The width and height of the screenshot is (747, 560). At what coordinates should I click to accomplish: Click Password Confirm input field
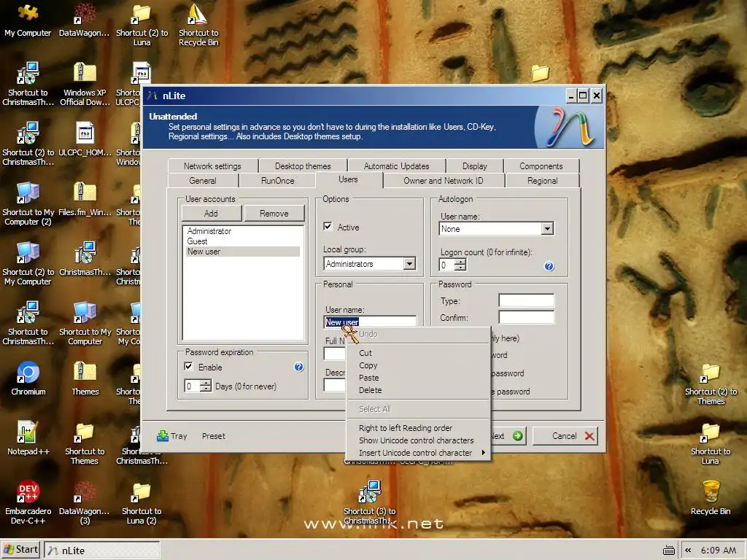click(527, 317)
